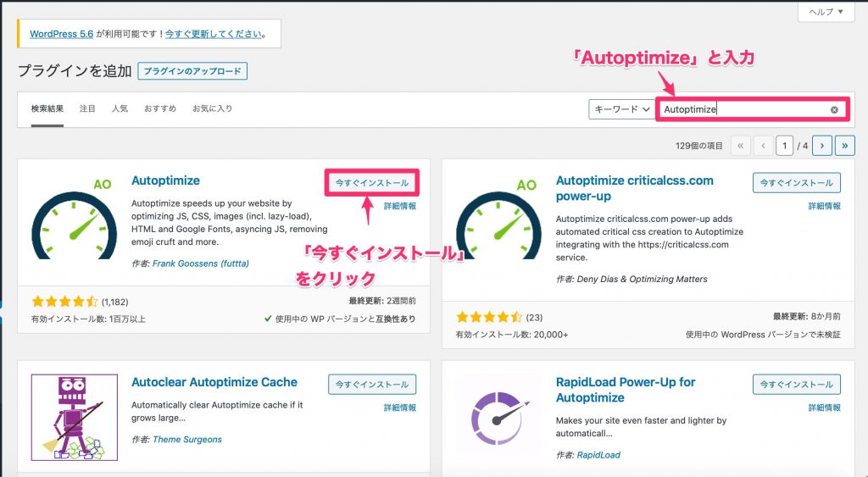Screen dimensions: 868x477
Task: Open author RapidLoad link
Action: [598, 455]
